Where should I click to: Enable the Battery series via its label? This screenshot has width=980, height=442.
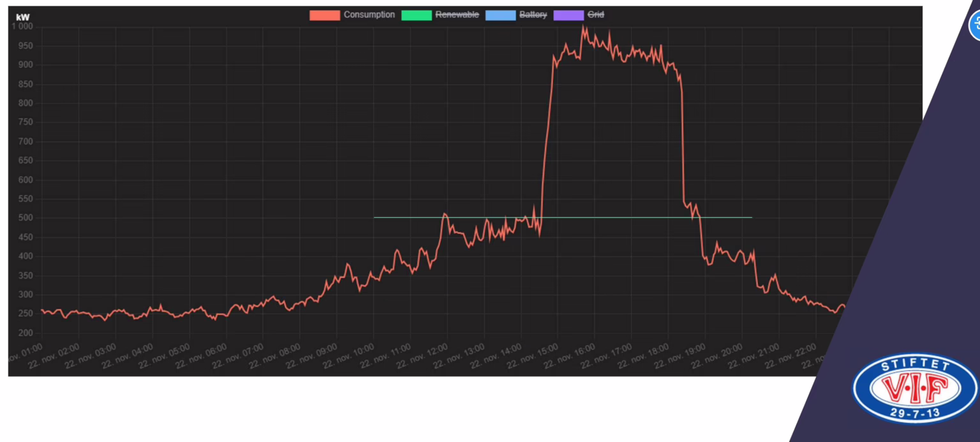click(x=533, y=15)
